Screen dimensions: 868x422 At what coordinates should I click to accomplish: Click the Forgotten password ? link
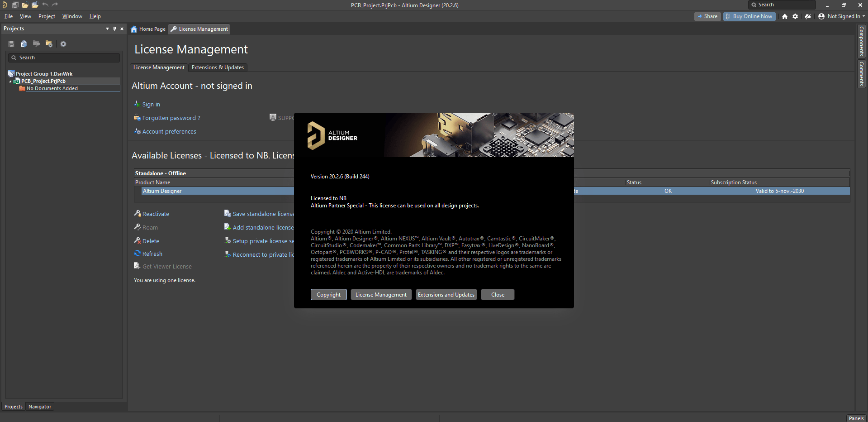(171, 118)
